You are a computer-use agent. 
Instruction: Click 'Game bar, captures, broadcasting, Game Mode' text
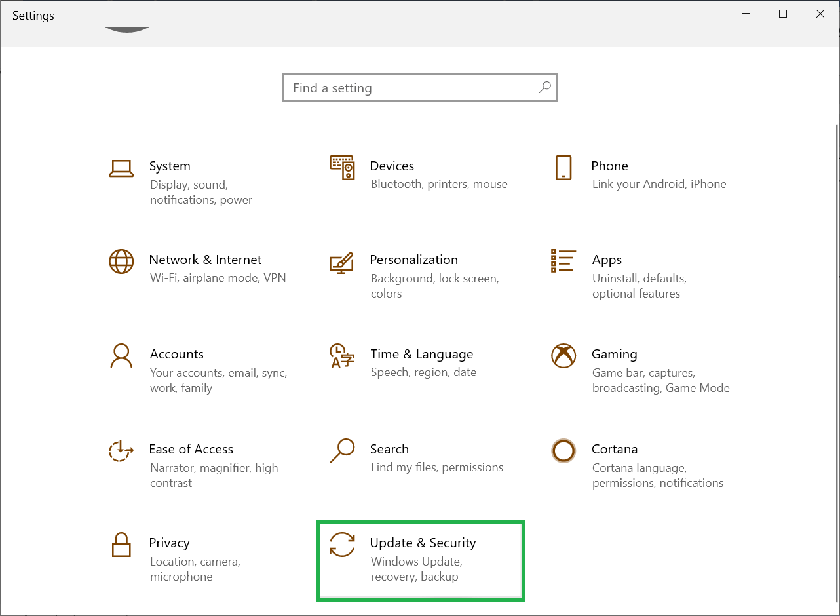[661, 381]
